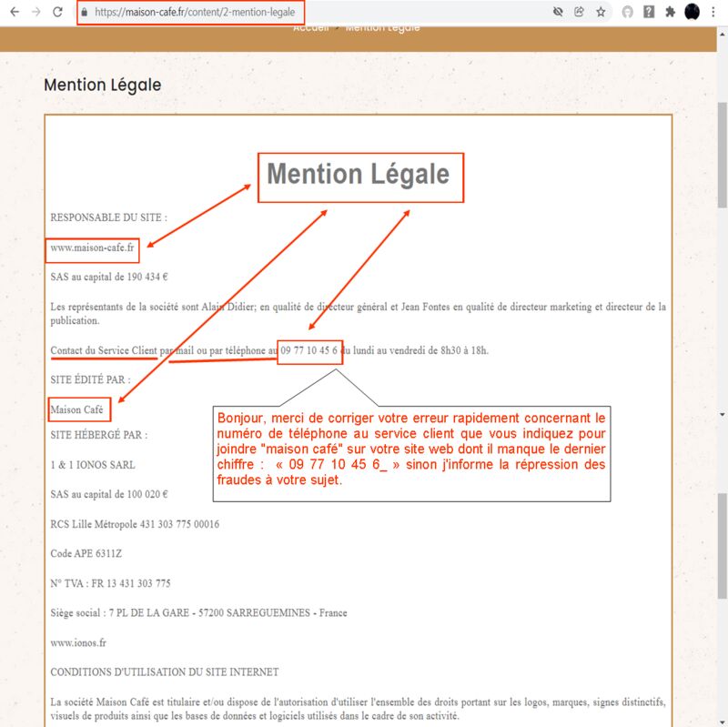Click the text "RESPONSABLE DU SITE :"
The width and height of the screenshot is (728, 727).
108,217
